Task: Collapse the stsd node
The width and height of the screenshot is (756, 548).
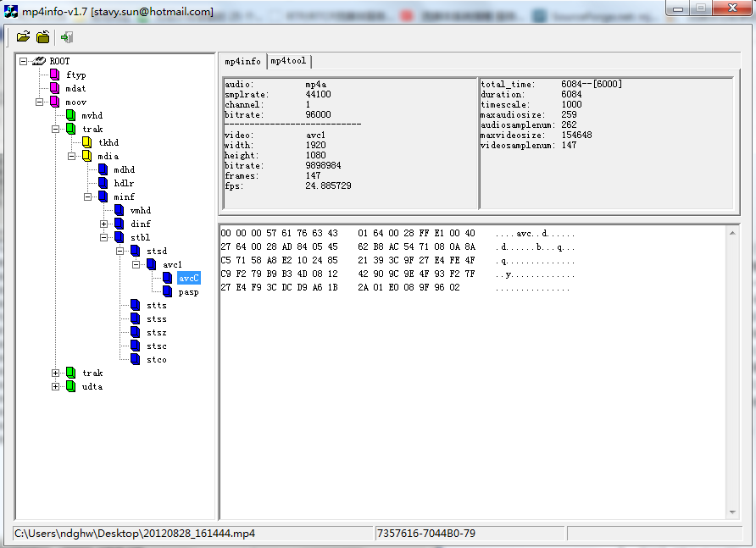Action: coord(120,251)
